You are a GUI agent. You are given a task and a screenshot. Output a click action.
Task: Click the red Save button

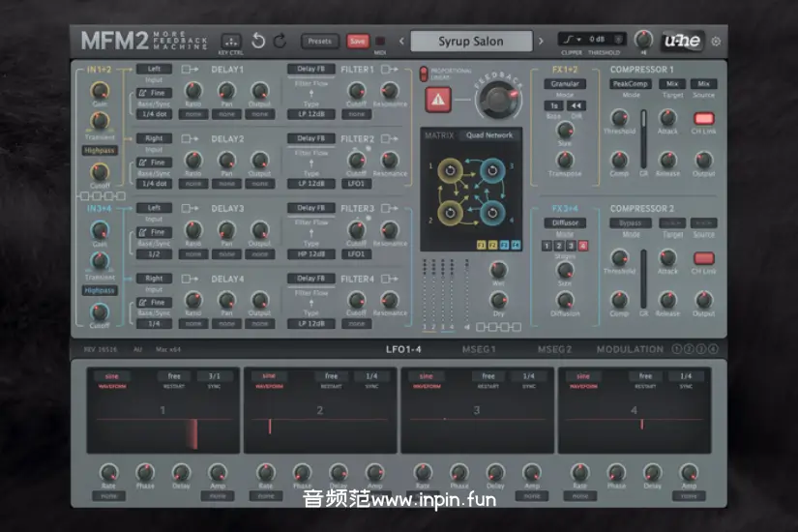point(357,41)
